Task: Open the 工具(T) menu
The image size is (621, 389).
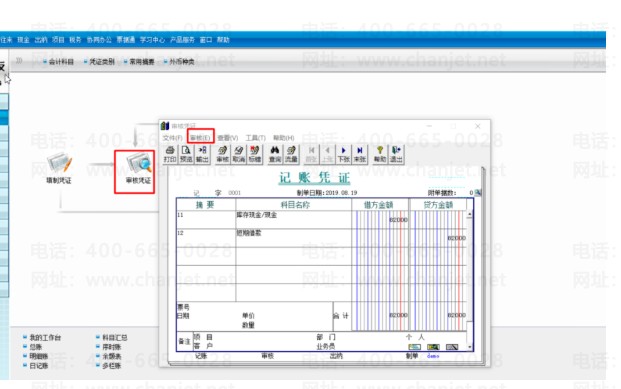Action: coord(255,137)
